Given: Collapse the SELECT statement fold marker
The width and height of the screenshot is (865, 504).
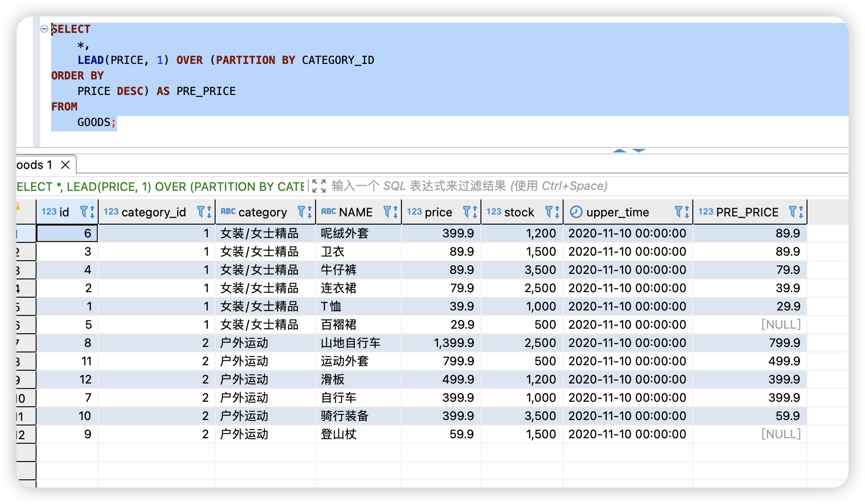Looking at the screenshot, I should tap(44, 29).
